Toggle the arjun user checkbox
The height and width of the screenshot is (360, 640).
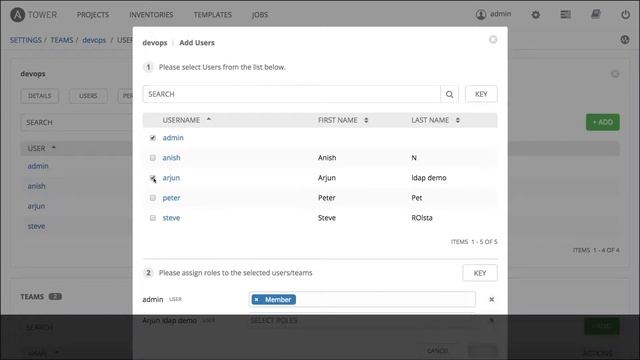(153, 178)
